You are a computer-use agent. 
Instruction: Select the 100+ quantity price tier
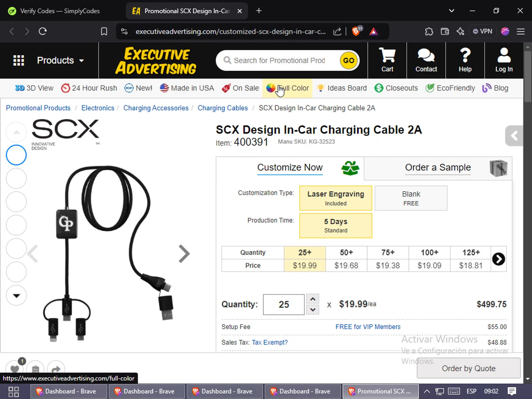coord(430,259)
